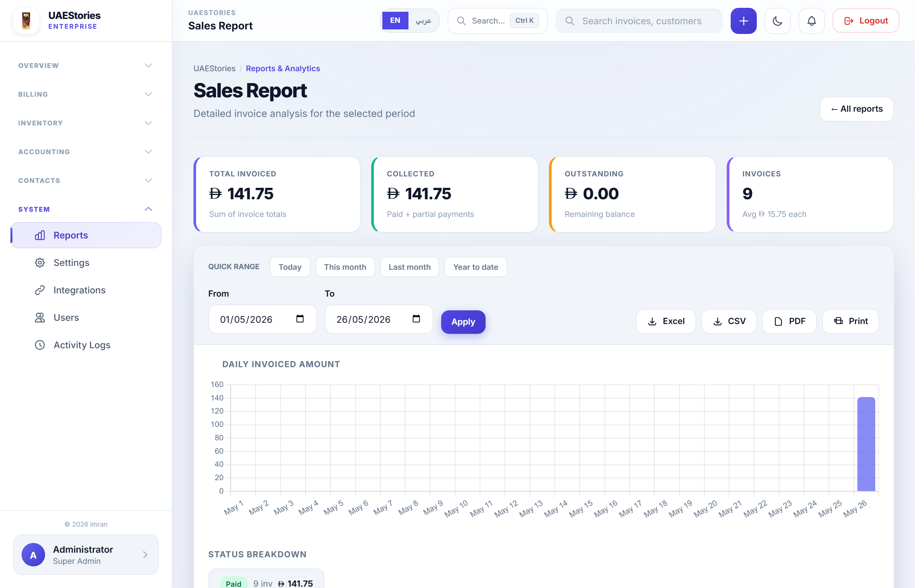Viewport: 915px width, 588px height.
Task: Open Integrations in the sidebar
Action: (86, 290)
